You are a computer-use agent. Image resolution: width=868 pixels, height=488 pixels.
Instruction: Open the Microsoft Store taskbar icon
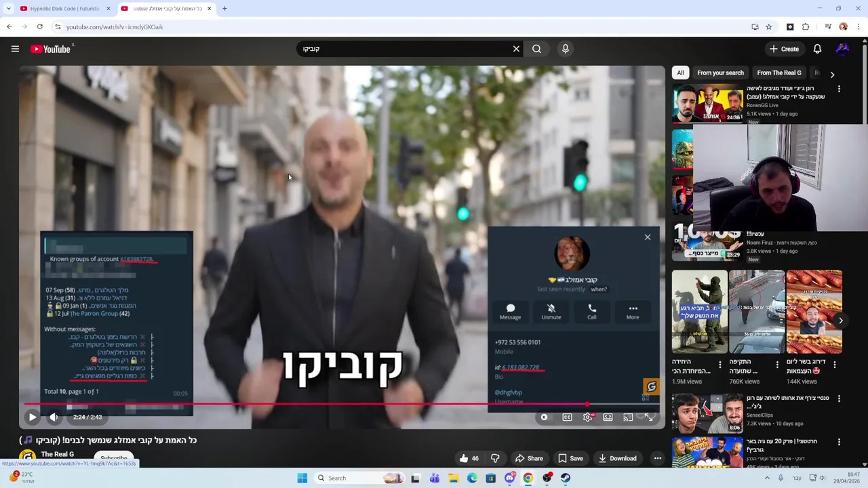(x=491, y=478)
